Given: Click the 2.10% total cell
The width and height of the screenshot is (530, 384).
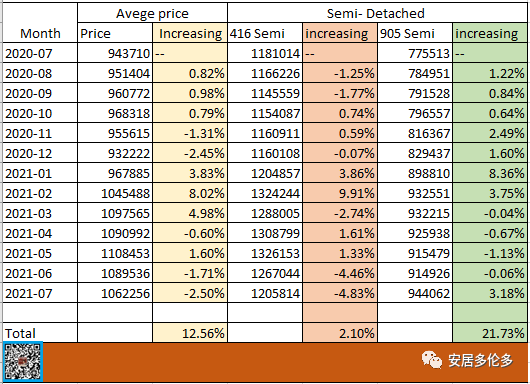Looking at the screenshot, I should point(340,333).
